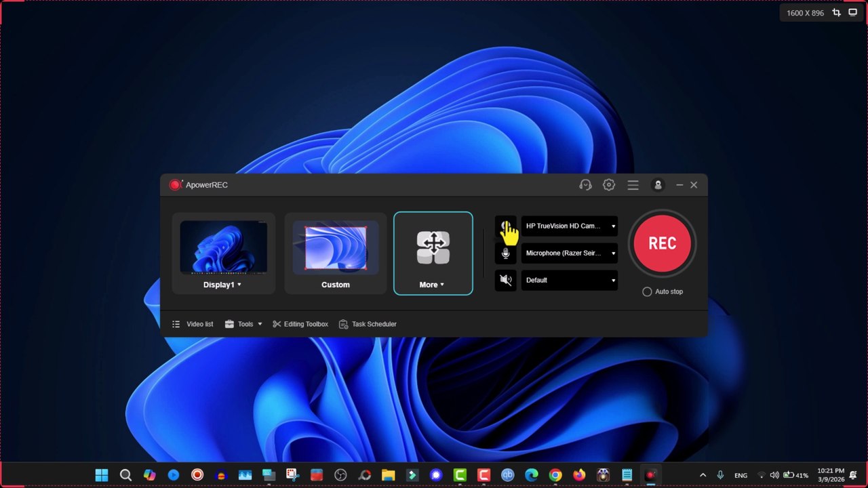Open the hamburger menu in ApowerREC
The image size is (868, 488).
click(x=633, y=185)
